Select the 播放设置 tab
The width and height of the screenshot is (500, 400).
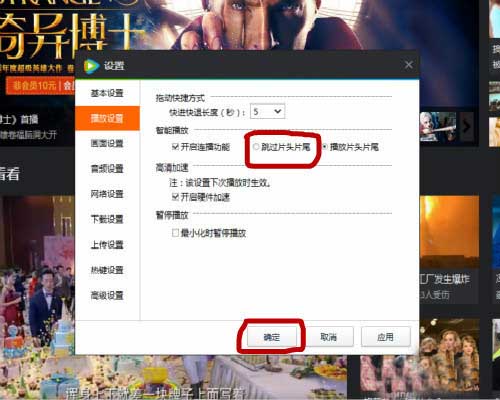(x=107, y=118)
